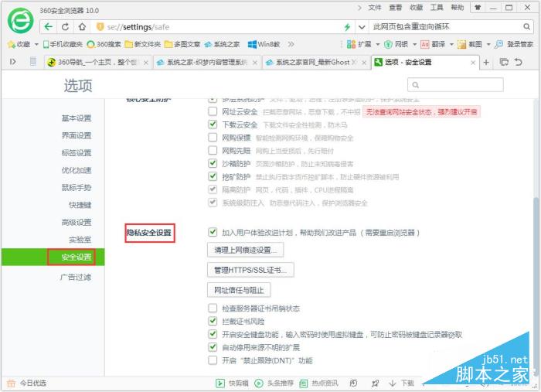Open 手机收藏夹 bookmark
Viewport: 541px width, 392px height.
(63, 44)
